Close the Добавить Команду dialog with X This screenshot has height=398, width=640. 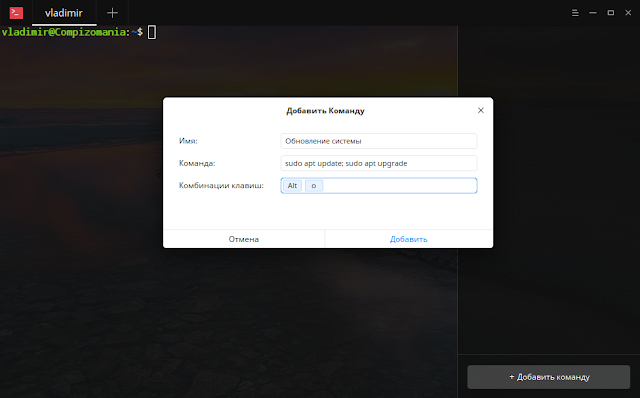click(481, 110)
